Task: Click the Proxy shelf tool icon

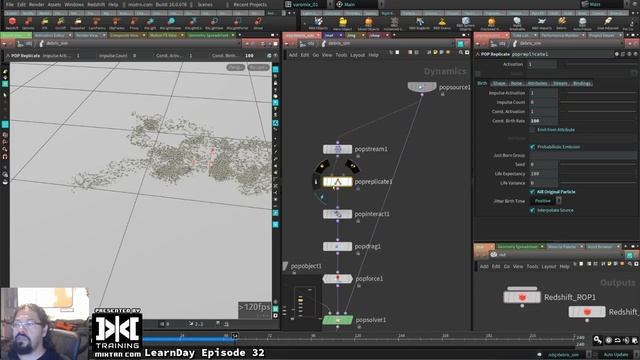Action: [x=134, y=23]
